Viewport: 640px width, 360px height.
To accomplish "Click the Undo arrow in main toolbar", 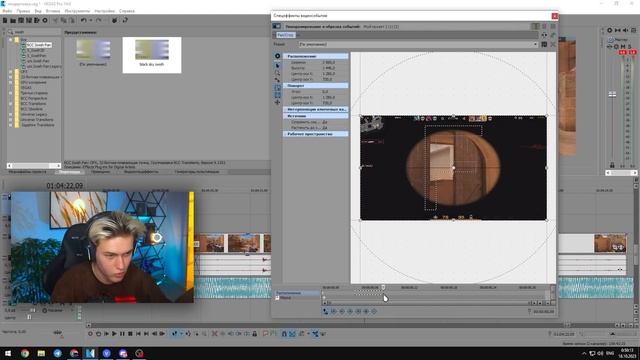I will pos(83,20).
